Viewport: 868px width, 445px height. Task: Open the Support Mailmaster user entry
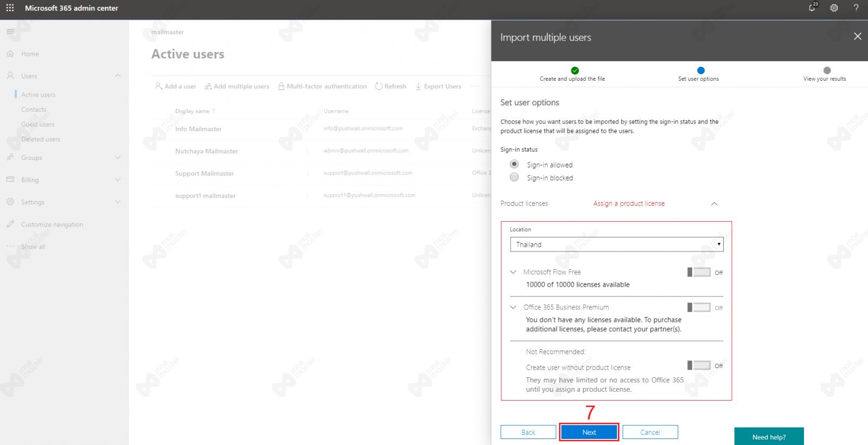(x=205, y=173)
